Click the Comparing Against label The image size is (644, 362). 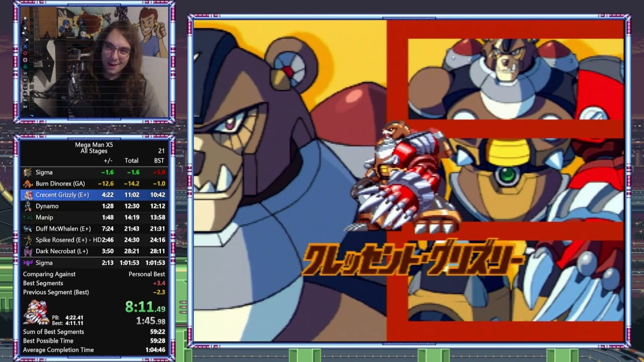click(49, 274)
